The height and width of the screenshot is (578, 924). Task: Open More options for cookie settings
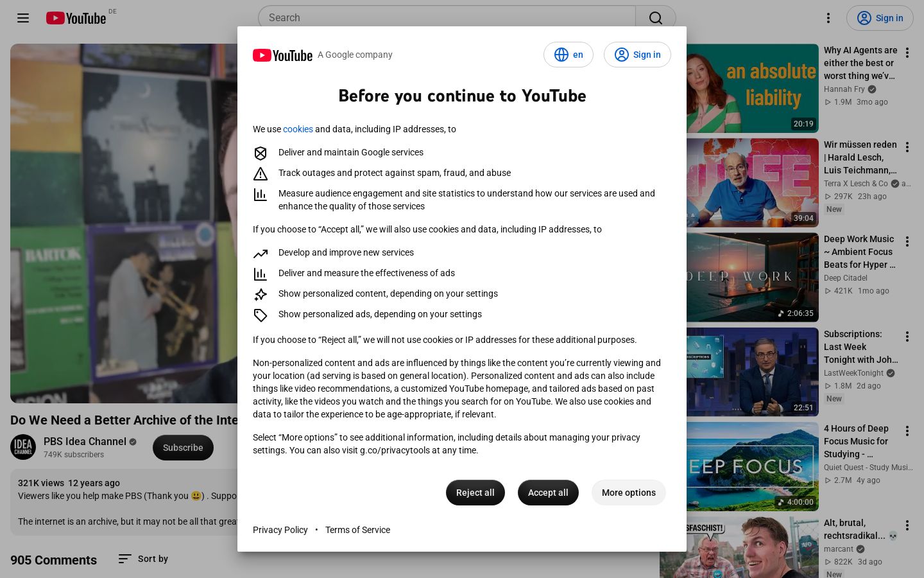tap(629, 493)
